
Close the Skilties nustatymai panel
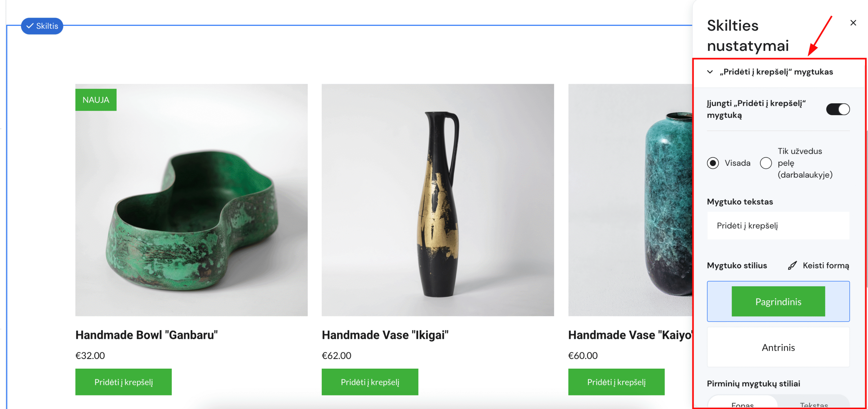coord(853,23)
